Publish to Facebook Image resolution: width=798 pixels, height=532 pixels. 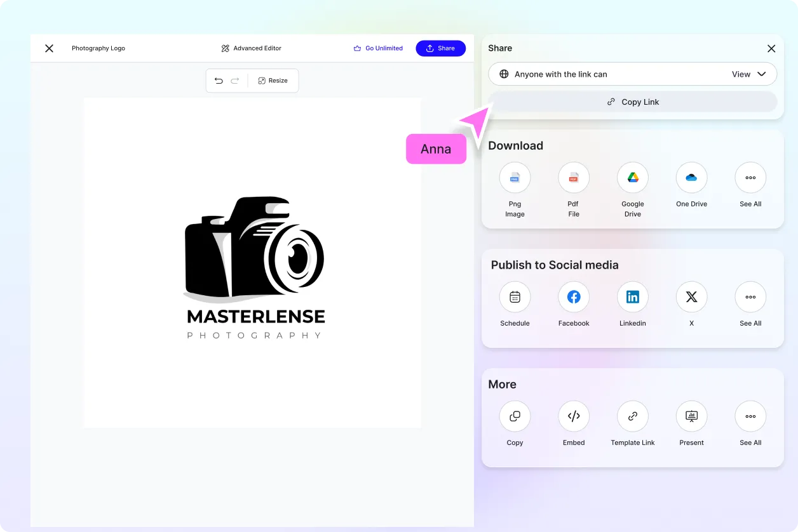pos(574,297)
